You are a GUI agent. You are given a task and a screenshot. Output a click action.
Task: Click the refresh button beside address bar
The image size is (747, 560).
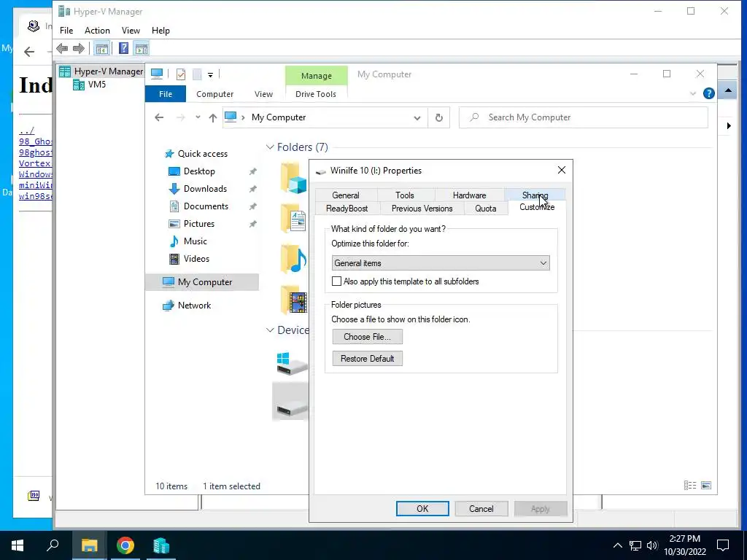(438, 117)
